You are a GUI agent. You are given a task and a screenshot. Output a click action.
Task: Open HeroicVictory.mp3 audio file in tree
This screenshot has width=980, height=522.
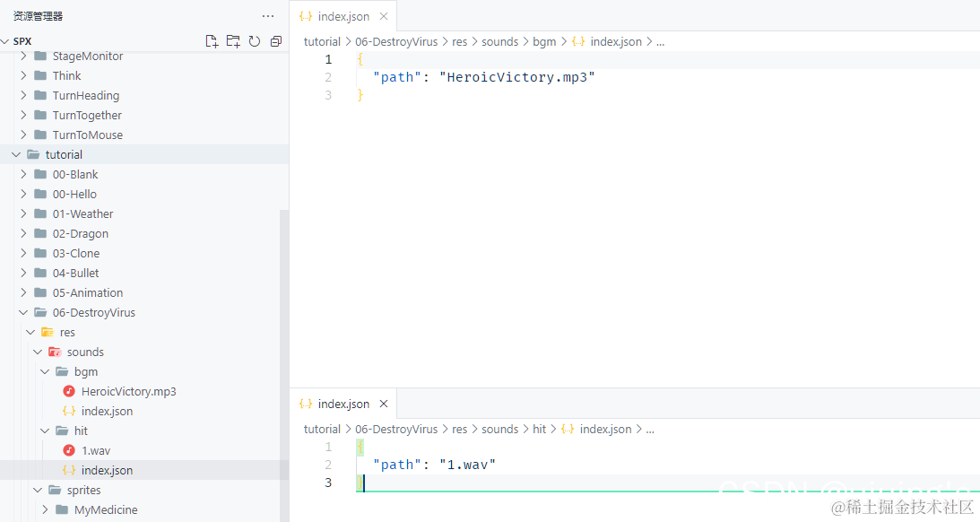pyautogui.click(x=129, y=391)
